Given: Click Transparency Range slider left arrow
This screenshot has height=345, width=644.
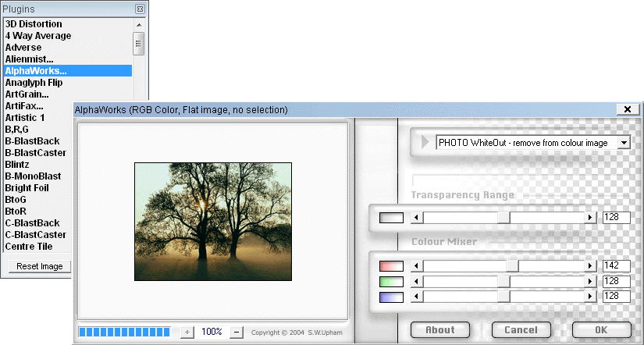Looking at the screenshot, I should tap(417, 218).
